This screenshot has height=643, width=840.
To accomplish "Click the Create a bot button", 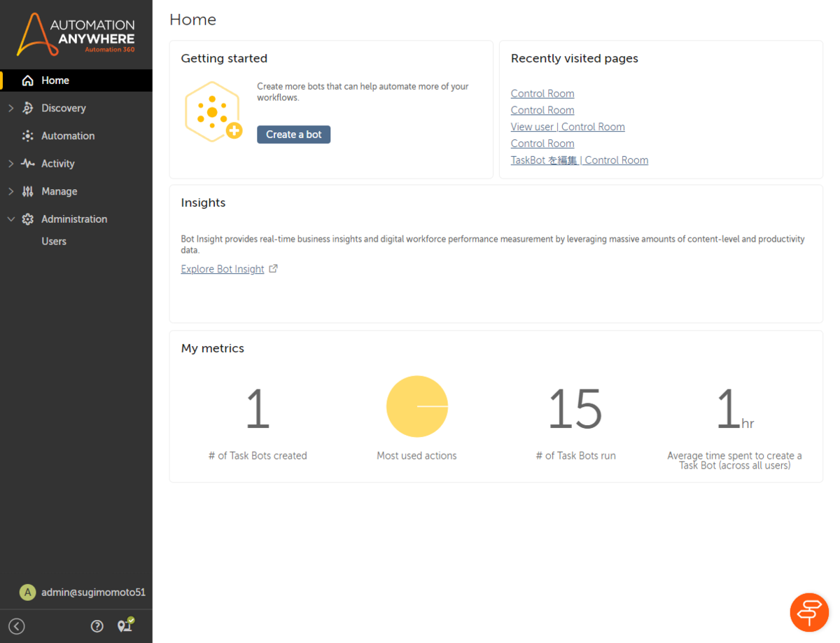I will point(293,134).
